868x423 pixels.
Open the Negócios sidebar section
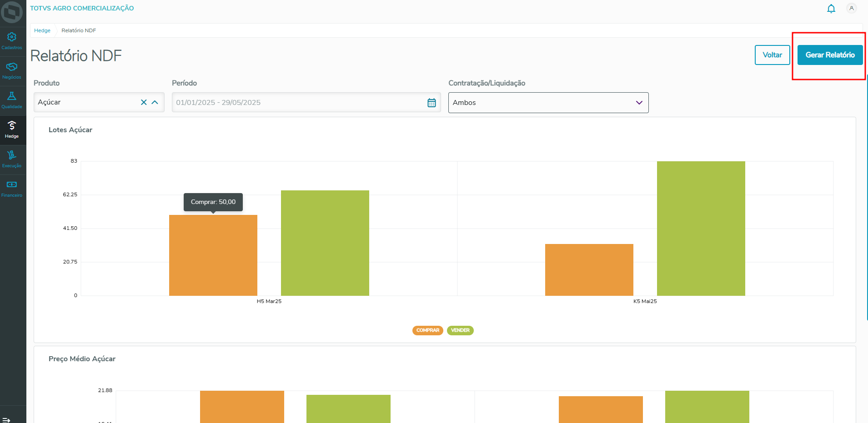point(12,71)
